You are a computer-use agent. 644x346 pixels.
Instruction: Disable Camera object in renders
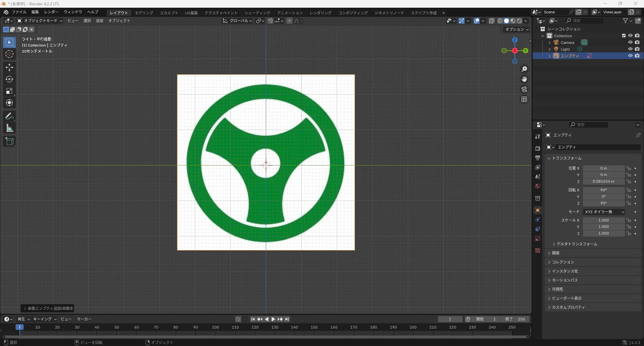pyautogui.click(x=637, y=42)
